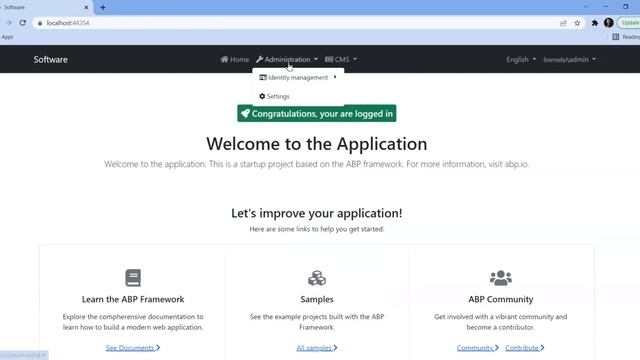
Task: Click the 'Samples' heading
Action: pyautogui.click(x=317, y=299)
